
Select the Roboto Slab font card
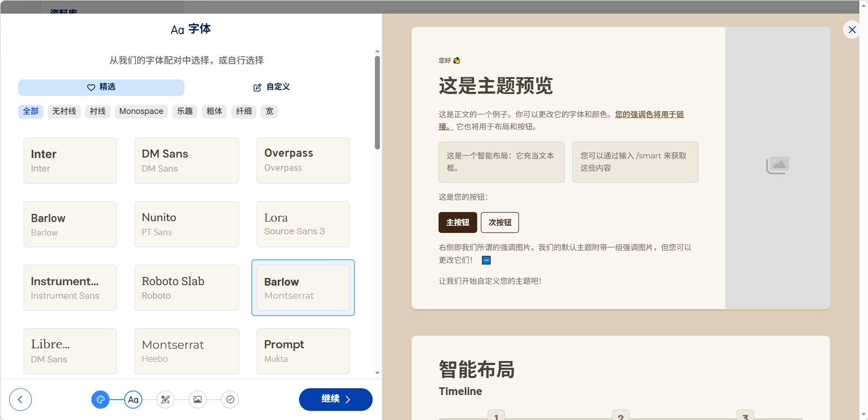click(186, 288)
